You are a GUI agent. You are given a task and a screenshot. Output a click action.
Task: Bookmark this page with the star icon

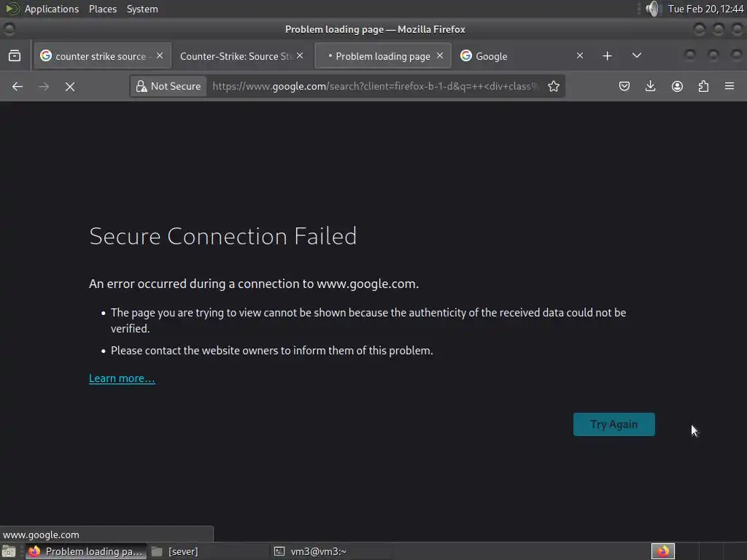pyautogui.click(x=554, y=86)
